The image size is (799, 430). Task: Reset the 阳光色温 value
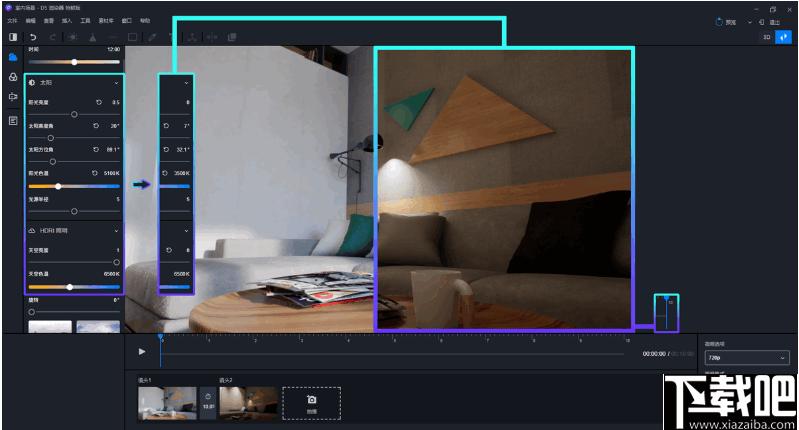click(95, 173)
